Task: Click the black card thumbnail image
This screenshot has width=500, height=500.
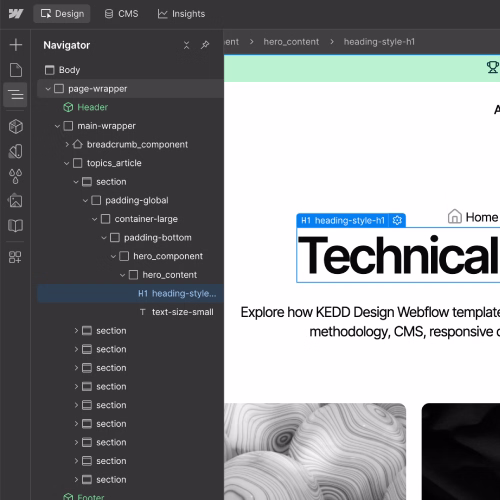Action: tap(461, 451)
